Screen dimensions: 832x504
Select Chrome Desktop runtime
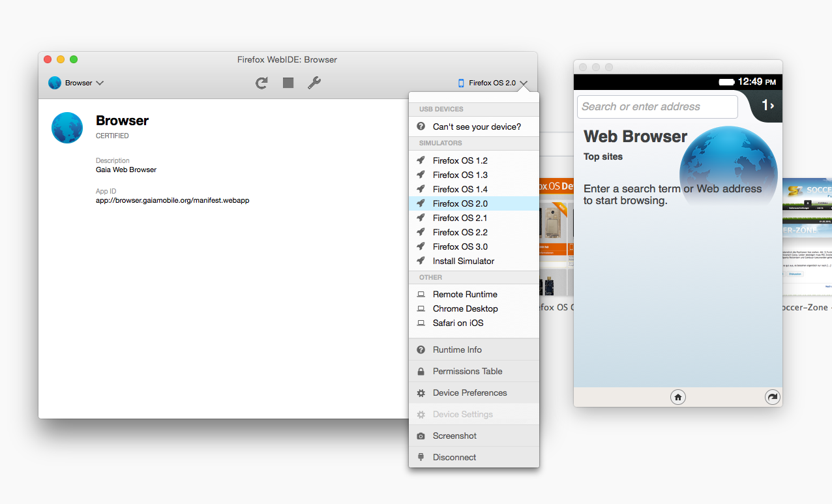474,308
